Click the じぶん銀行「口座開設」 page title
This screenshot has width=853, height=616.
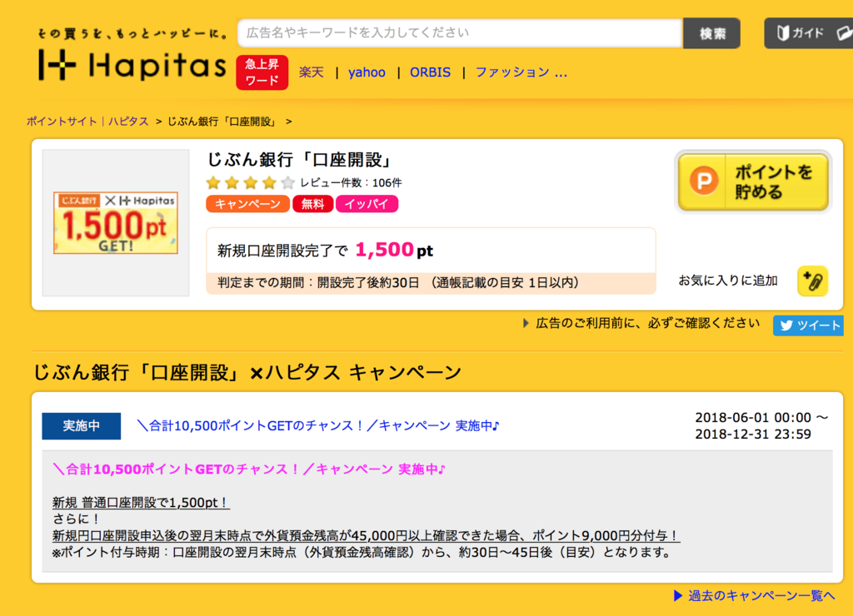(x=300, y=160)
